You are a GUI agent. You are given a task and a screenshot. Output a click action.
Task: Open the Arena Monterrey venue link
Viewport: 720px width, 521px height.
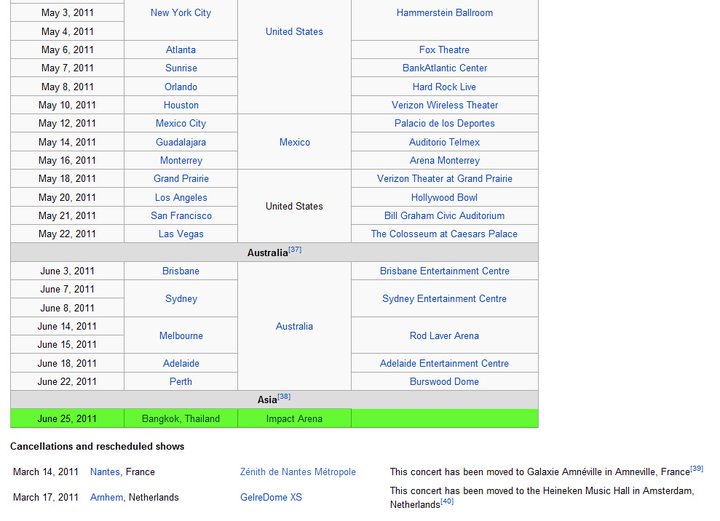444,161
